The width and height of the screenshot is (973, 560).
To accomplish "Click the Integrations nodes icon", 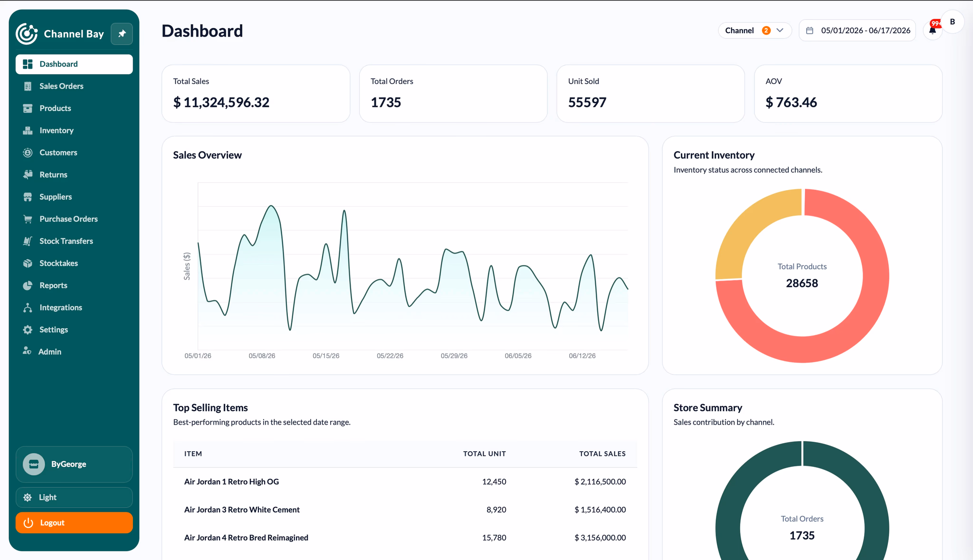I will coord(28,307).
